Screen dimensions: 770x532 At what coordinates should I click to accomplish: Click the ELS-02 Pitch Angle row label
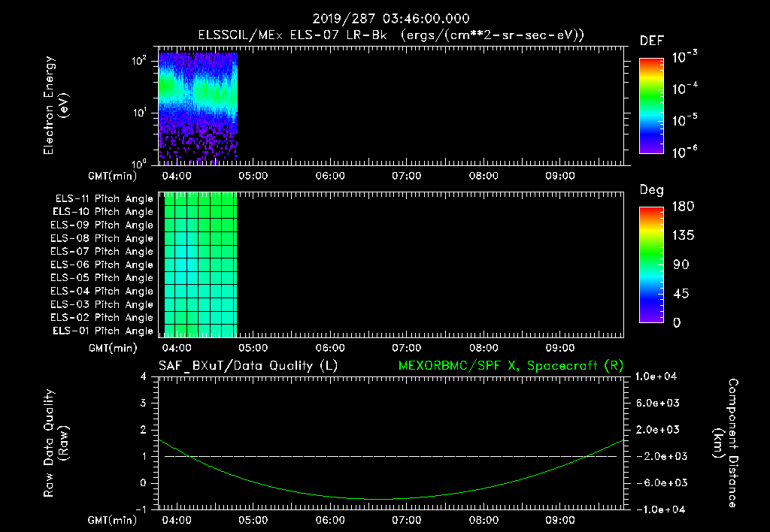point(102,318)
